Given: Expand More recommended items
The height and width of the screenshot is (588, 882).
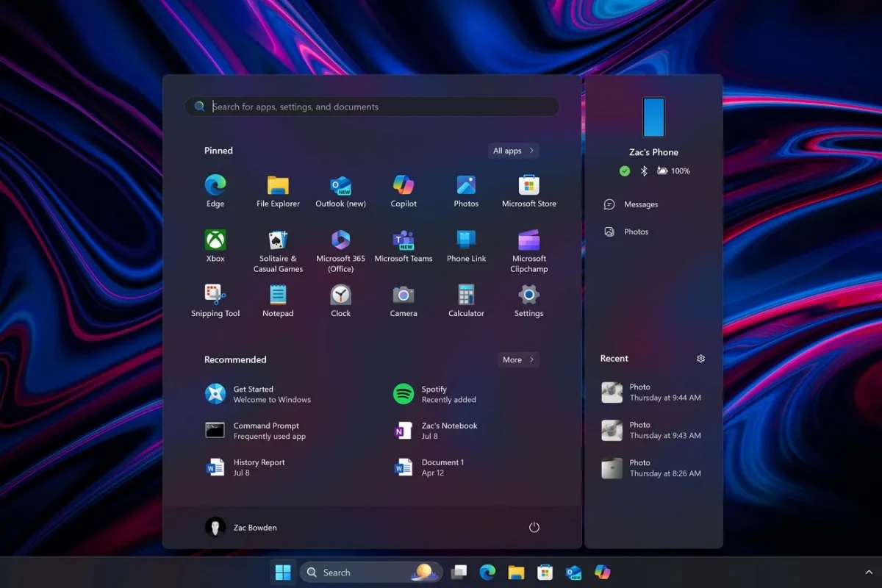Looking at the screenshot, I should (x=518, y=359).
